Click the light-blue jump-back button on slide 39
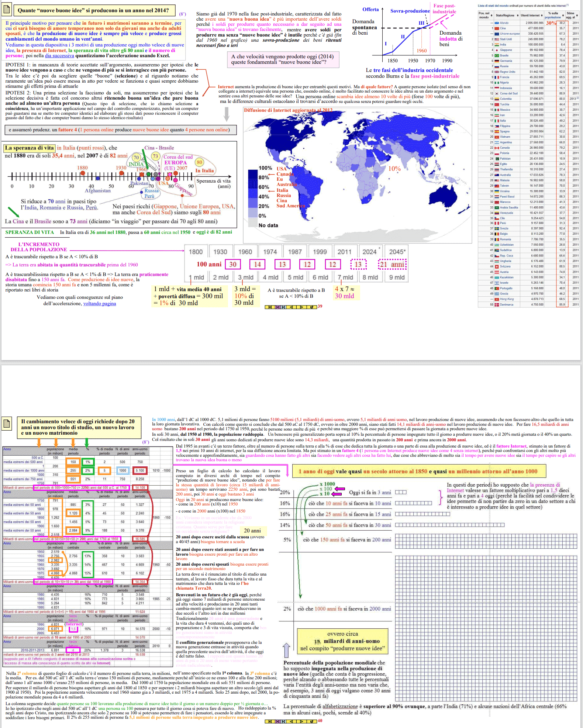 point(283,307)
